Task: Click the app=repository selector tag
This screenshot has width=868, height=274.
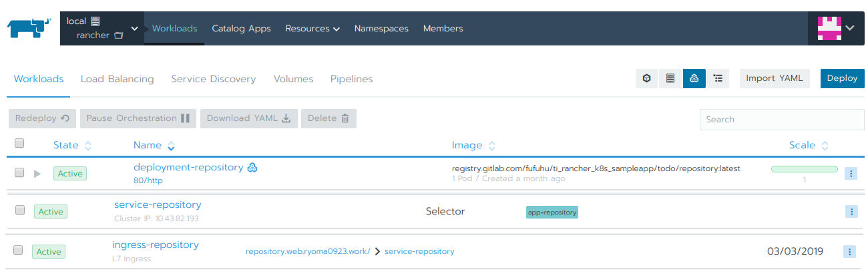Action: 552,212
